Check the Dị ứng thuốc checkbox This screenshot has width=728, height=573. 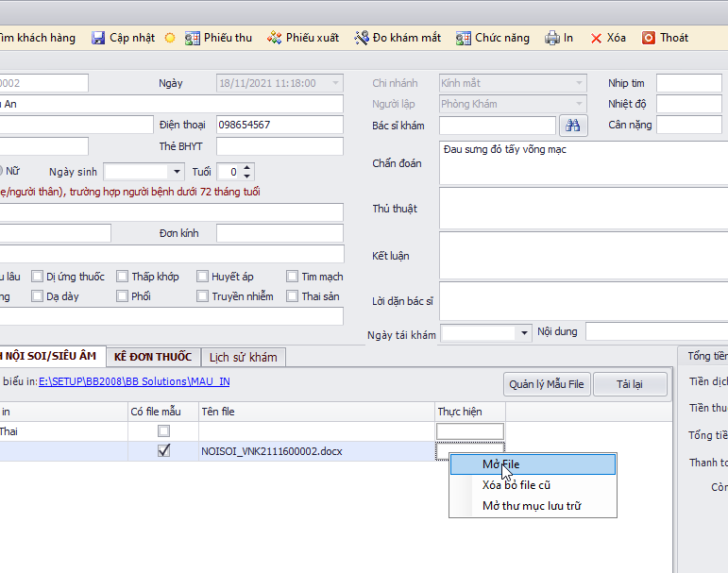38,277
